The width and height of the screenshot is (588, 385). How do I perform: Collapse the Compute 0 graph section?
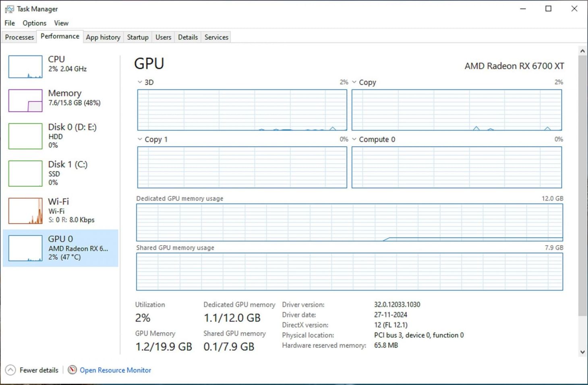coord(354,139)
